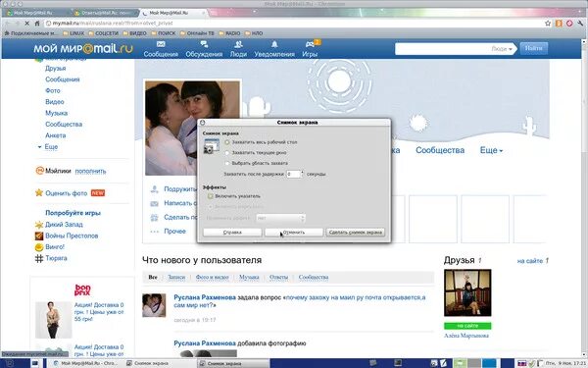Viewport: 588px width, 368px height.
Task: Click the Прочее three dots icon
Action: click(155, 232)
